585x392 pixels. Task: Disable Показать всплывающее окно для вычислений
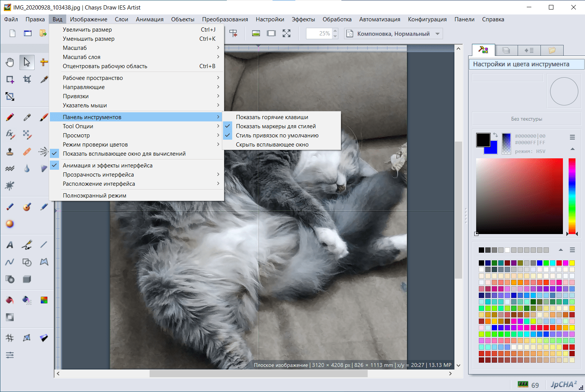[137, 154]
